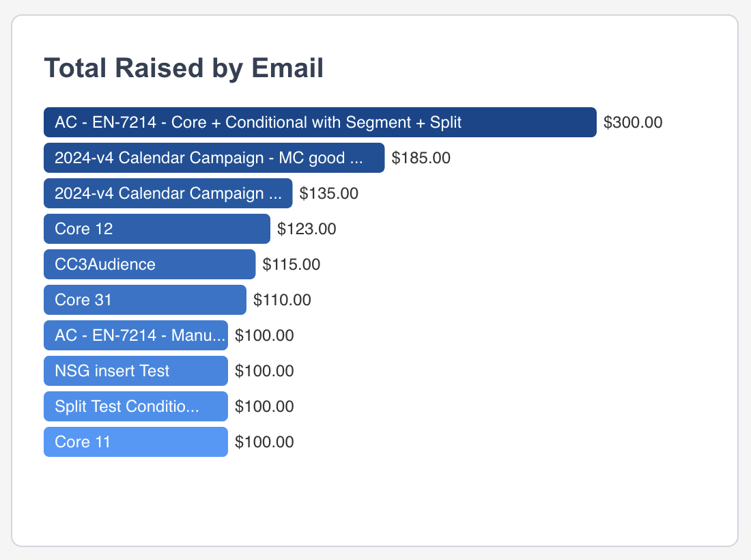Click the $100.00 amount beside NSG insert Test
The height and width of the screenshot is (560, 751).
point(264,371)
